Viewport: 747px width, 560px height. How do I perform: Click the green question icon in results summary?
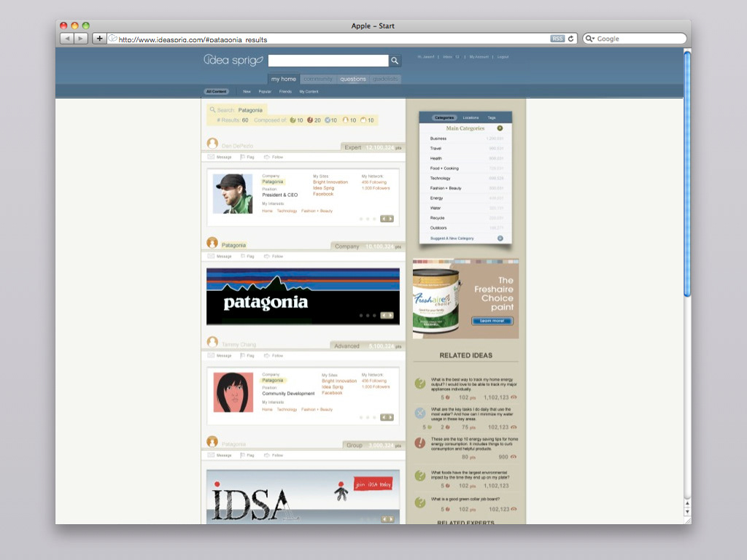coord(293,120)
